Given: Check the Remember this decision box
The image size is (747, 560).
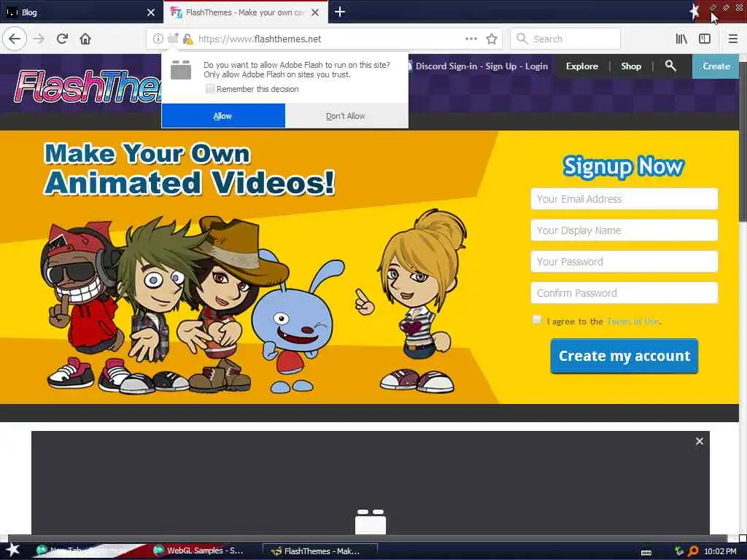Looking at the screenshot, I should (x=209, y=88).
